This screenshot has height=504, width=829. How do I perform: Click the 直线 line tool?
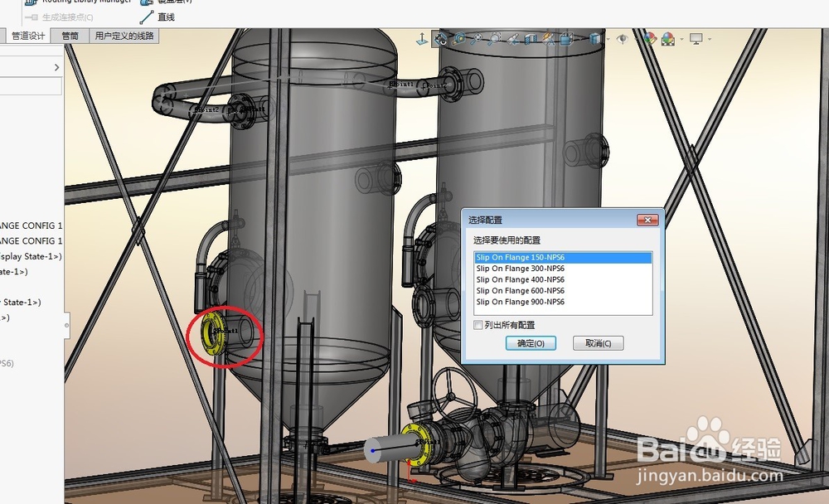[x=157, y=17]
